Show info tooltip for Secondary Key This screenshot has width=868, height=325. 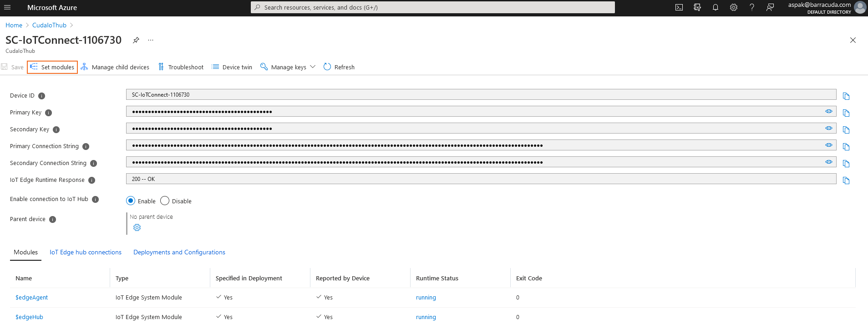pyautogui.click(x=56, y=129)
